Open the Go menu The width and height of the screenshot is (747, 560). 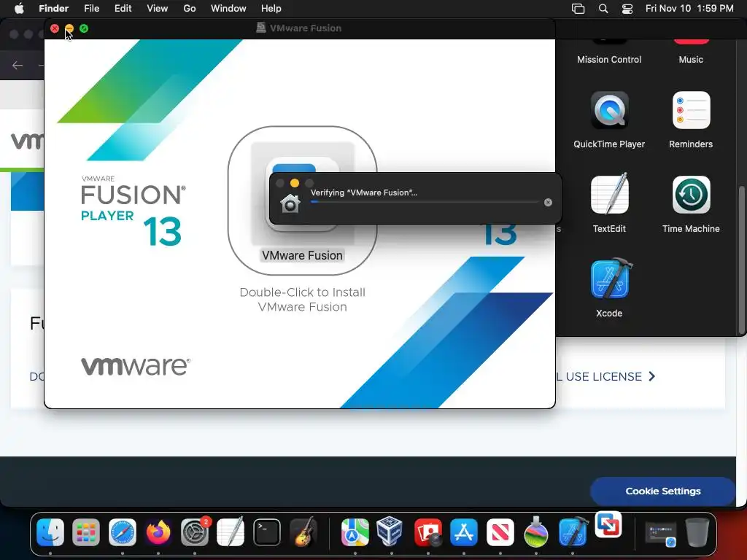pos(190,9)
